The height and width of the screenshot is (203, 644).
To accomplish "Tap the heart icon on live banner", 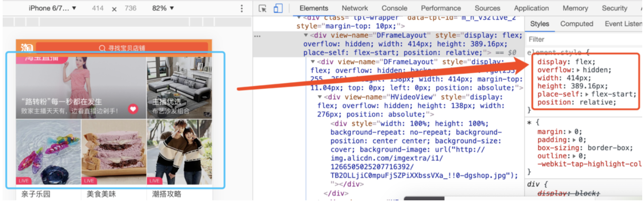I will [x=133, y=109].
